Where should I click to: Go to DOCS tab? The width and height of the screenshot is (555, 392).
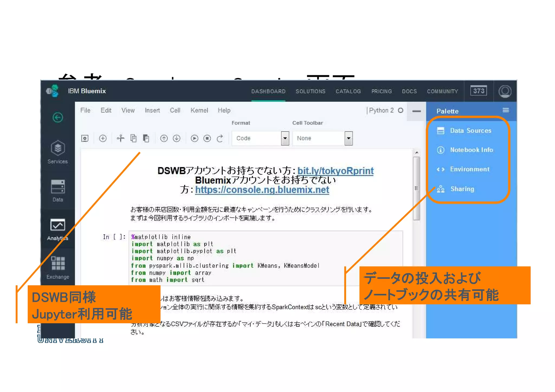click(x=409, y=92)
